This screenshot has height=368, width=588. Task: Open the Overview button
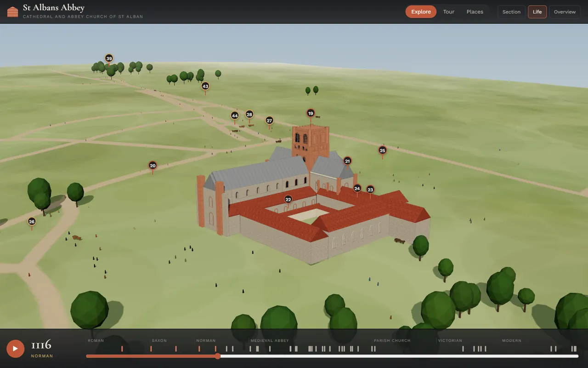click(565, 12)
